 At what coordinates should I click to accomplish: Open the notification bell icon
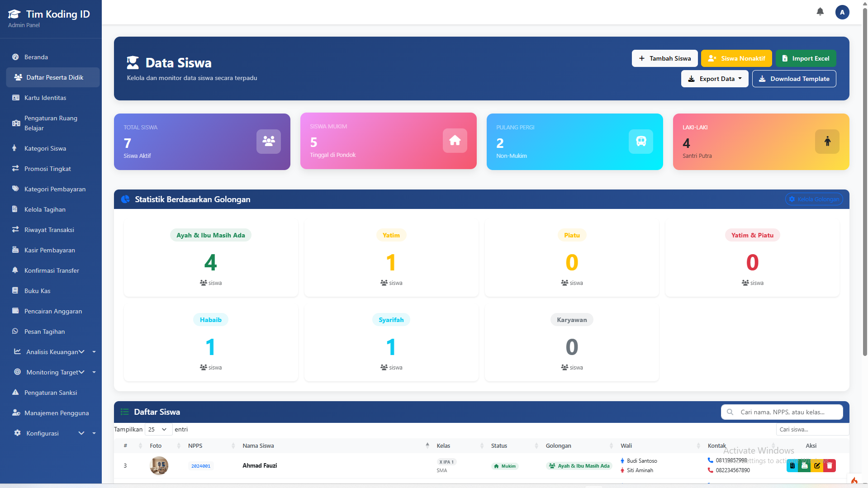click(x=820, y=12)
